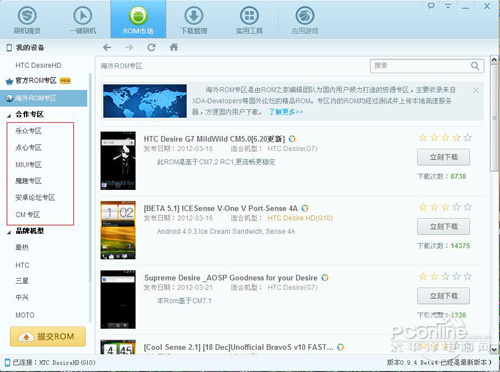The height and width of the screenshot is (372, 500).
Task: Open the title bar dropdown menu arrow
Action: [448, 6]
